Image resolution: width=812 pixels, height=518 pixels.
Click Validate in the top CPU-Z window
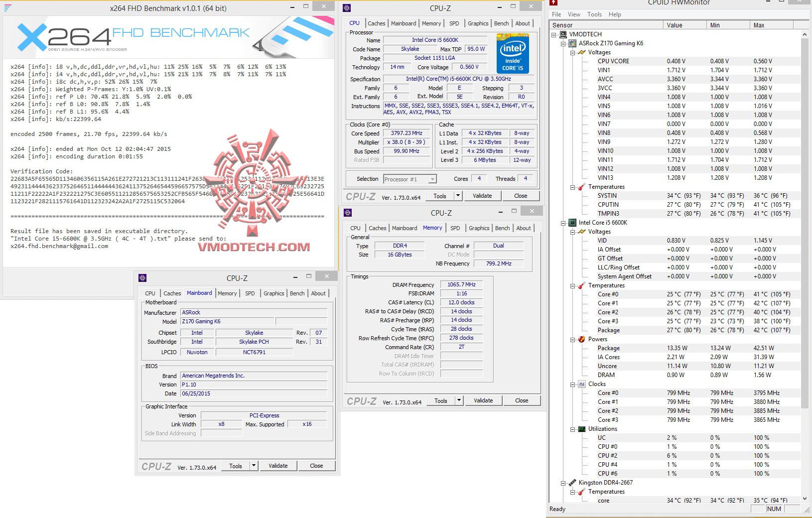coord(482,196)
